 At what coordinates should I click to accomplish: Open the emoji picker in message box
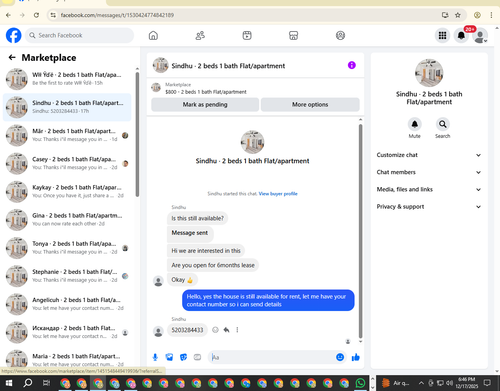(340, 357)
